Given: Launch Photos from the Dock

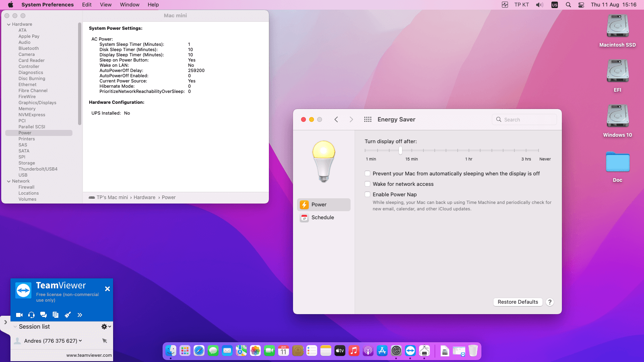Looking at the screenshot, I should click(255, 351).
